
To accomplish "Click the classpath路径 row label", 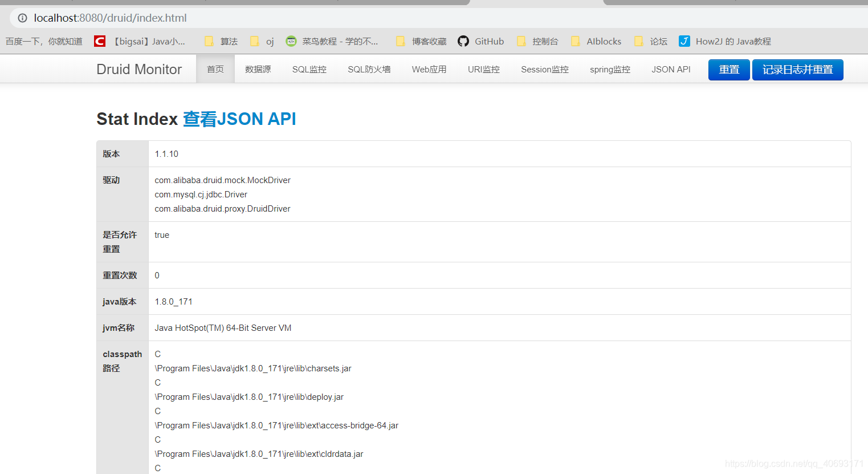I will click(x=123, y=361).
